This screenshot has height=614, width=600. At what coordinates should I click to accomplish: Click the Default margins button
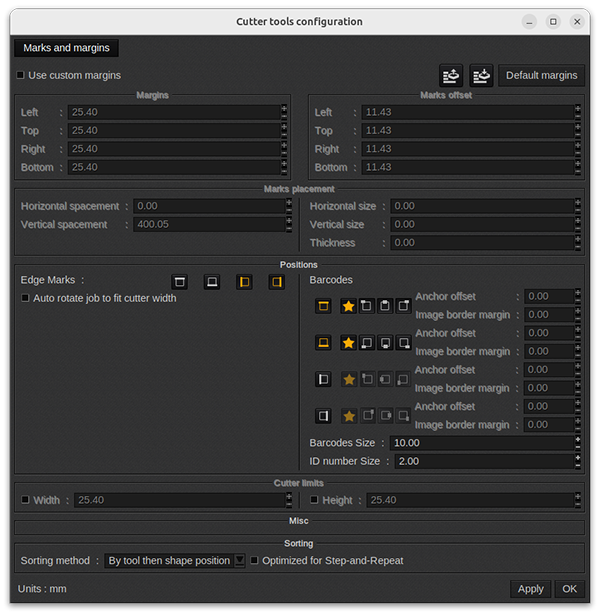coord(541,75)
